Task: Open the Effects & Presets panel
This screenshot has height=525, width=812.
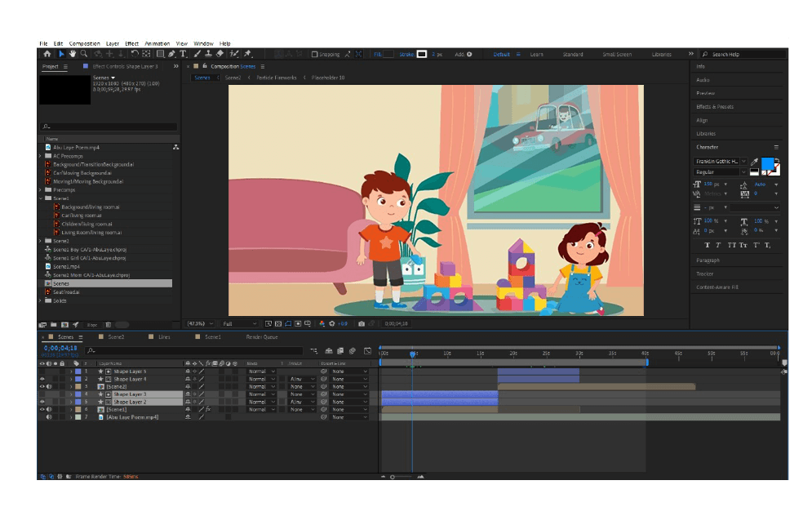Action: [x=714, y=107]
